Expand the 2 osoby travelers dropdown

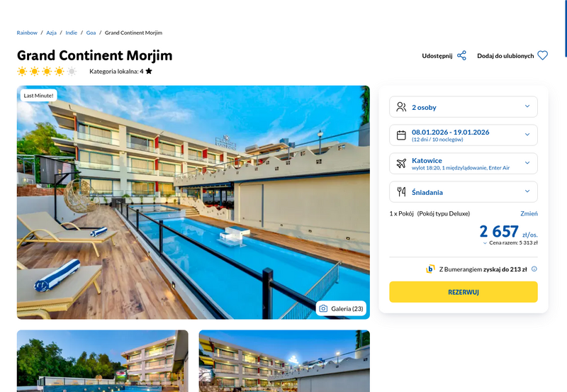[464, 107]
